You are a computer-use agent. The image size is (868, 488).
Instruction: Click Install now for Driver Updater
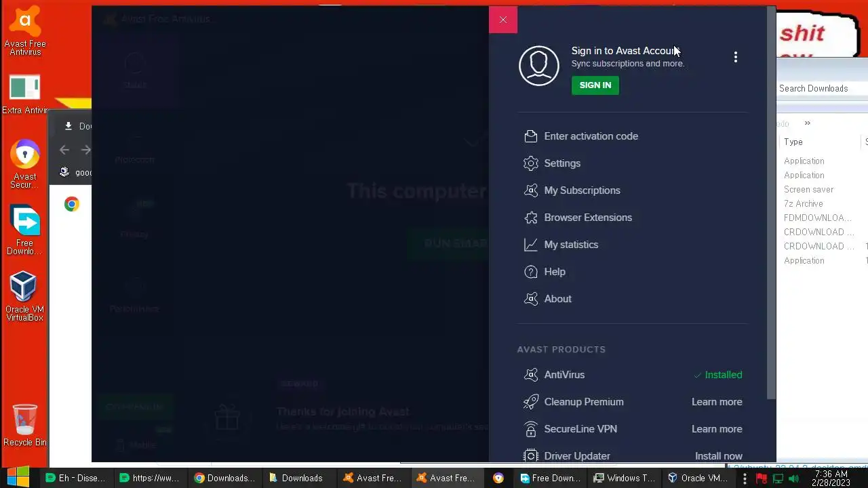click(x=719, y=456)
